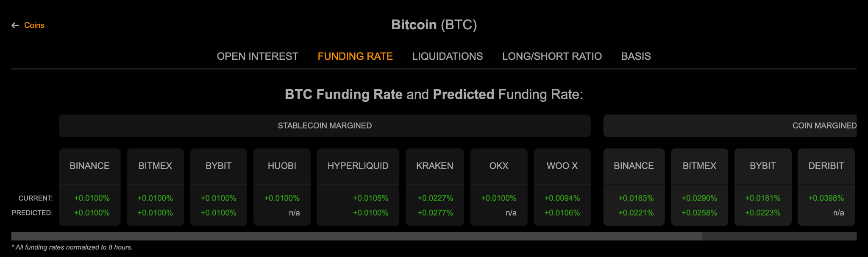Screen dimensions: 868x257
Task: Switch to the Liquidations tab
Action: [447, 56]
